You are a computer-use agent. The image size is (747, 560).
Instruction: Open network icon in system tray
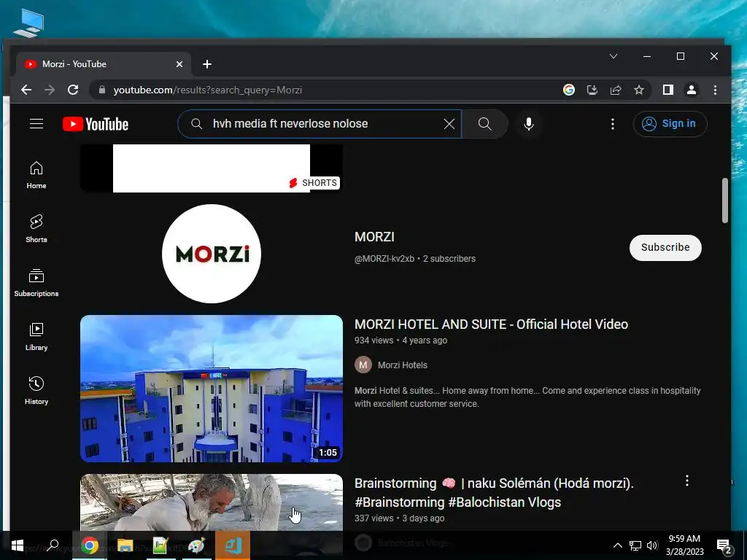click(x=635, y=545)
